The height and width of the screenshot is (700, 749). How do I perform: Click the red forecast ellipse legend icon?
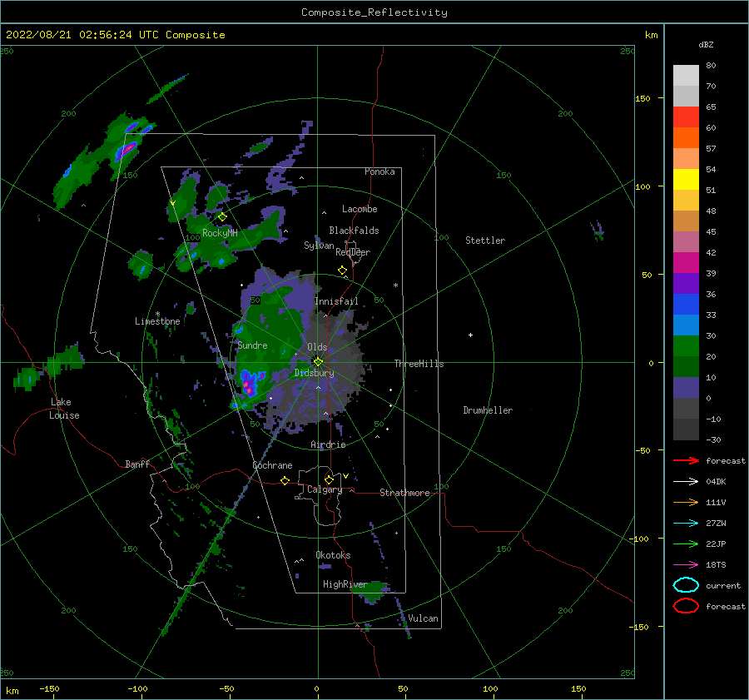(686, 606)
